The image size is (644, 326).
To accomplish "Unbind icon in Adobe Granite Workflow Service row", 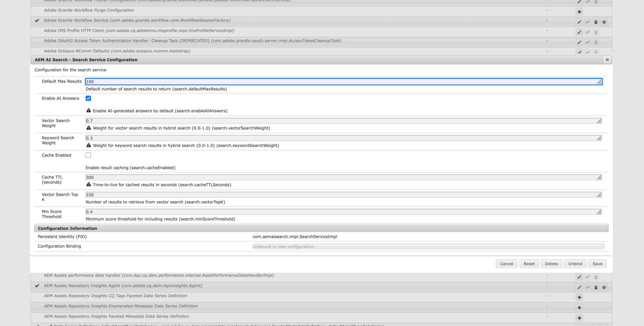I will click(587, 22).
